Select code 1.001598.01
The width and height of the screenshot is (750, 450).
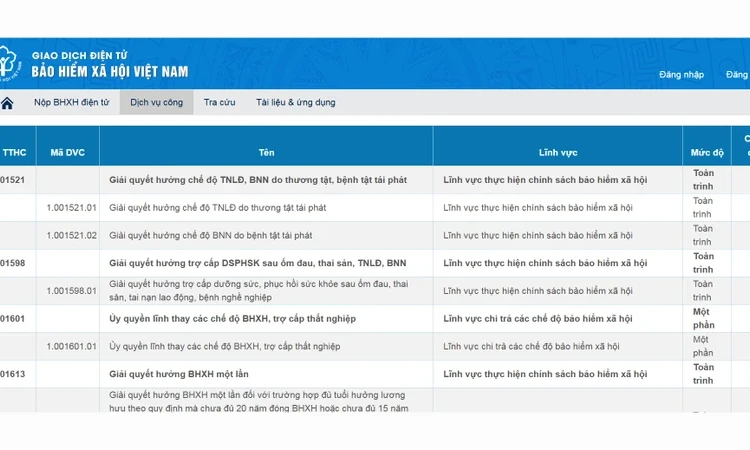pos(71,291)
